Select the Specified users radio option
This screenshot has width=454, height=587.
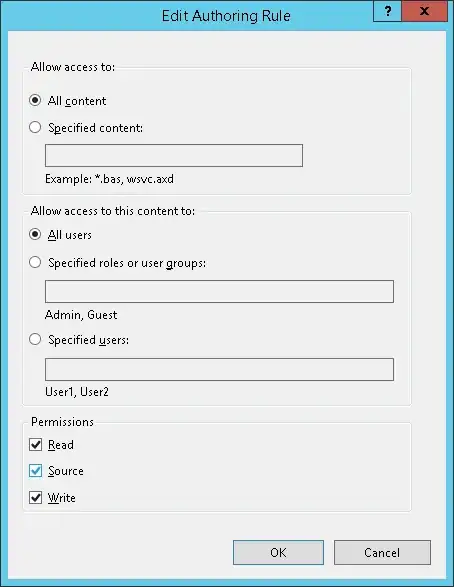35,339
